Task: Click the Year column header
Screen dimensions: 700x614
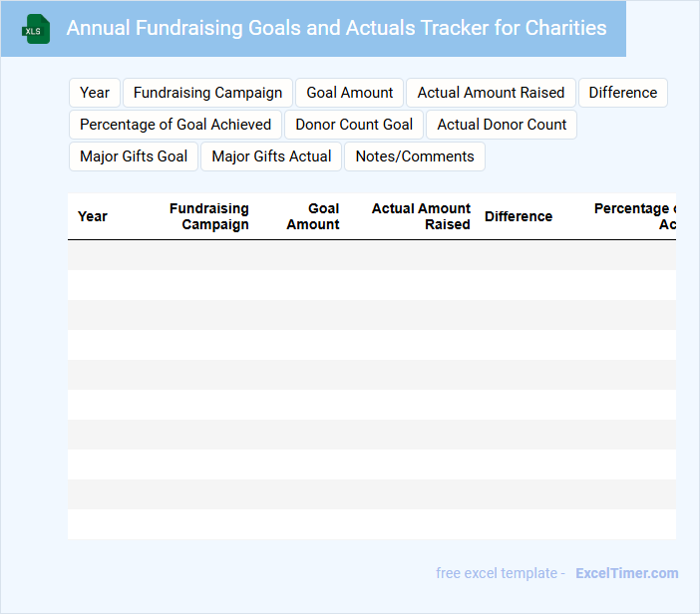Action: pyautogui.click(x=93, y=216)
